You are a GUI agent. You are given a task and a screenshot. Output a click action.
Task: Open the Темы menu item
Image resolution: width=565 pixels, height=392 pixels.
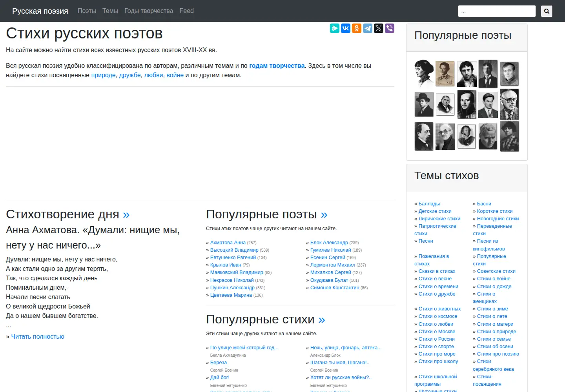110,11
